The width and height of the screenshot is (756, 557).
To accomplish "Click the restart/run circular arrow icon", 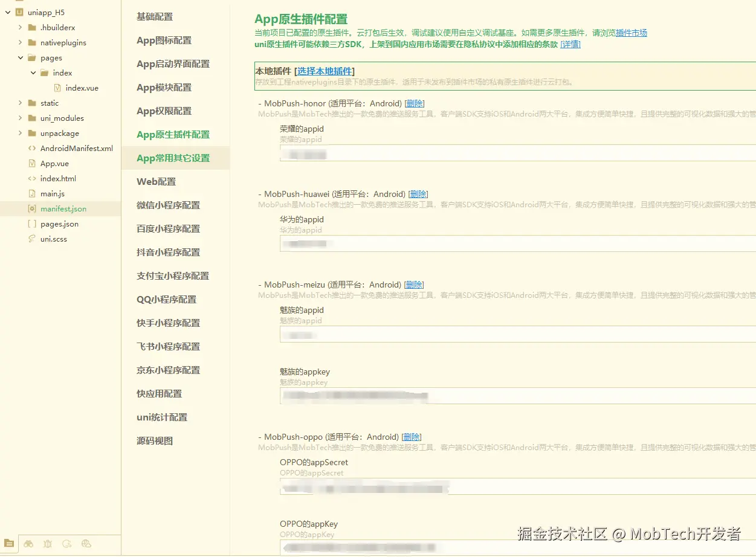I will (x=66, y=544).
